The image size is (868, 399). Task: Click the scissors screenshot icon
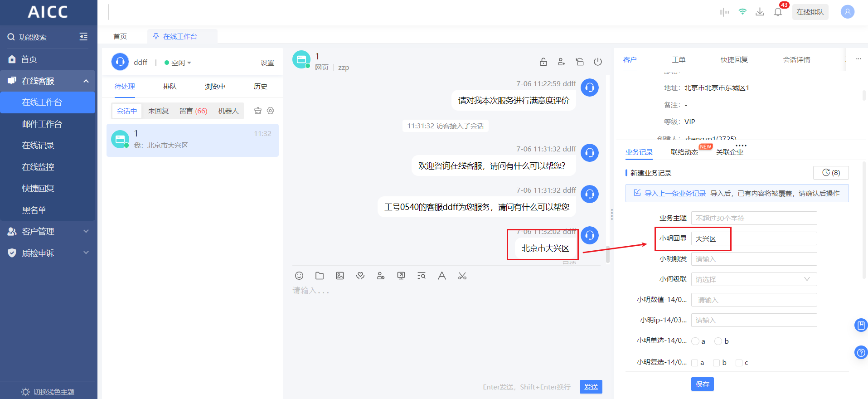[462, 276]
